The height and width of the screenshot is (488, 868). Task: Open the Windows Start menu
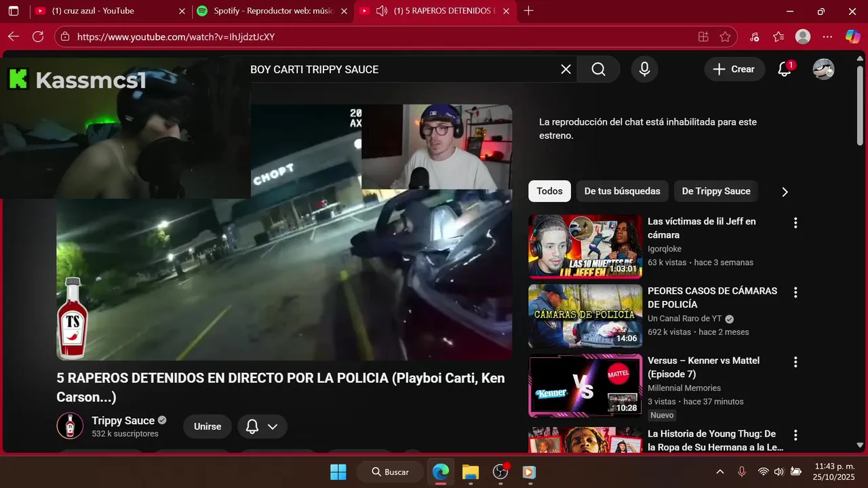pos(338,472)
